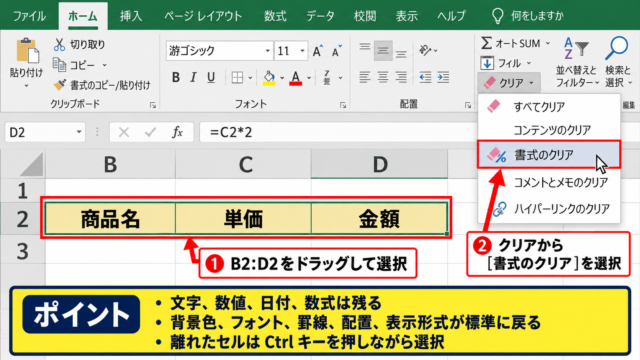
Task: Open Alignment dialog launcher
Action: (467, 105)
